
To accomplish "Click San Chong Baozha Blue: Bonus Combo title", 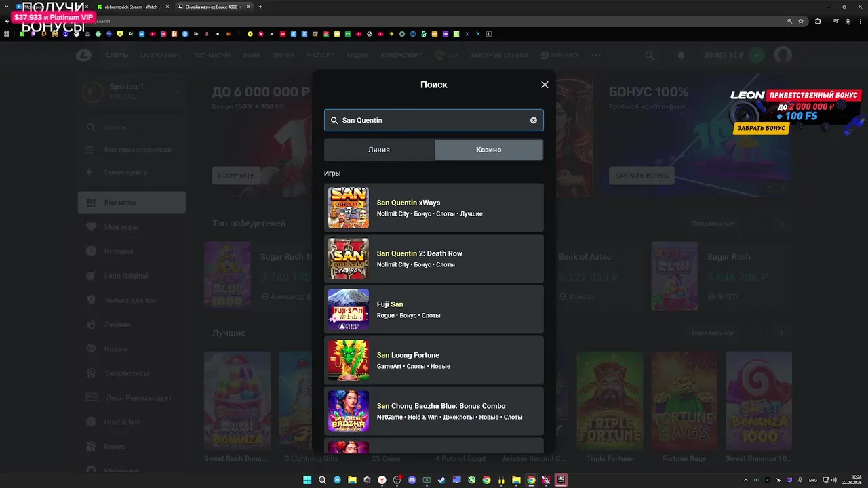I will [x=441, y=406].
